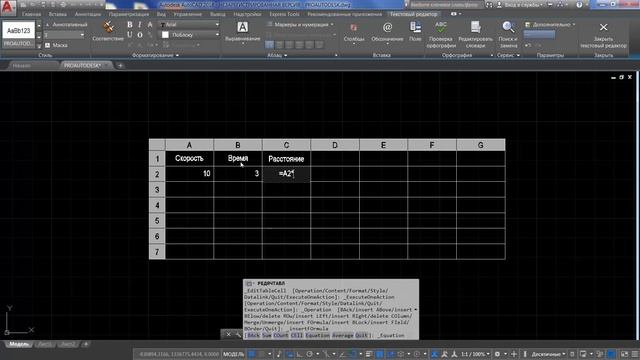Viewport: 640px width, 360px height.
Task: Choose Cell option in command line
Action: pos(297,336)
